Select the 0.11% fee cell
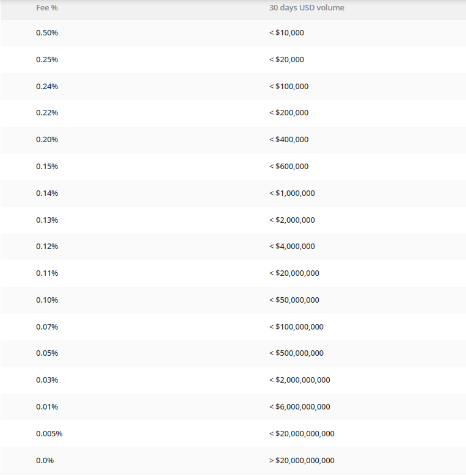Image resolution: width=466 pixels, height=476 pixels. (x=47, y=273)
